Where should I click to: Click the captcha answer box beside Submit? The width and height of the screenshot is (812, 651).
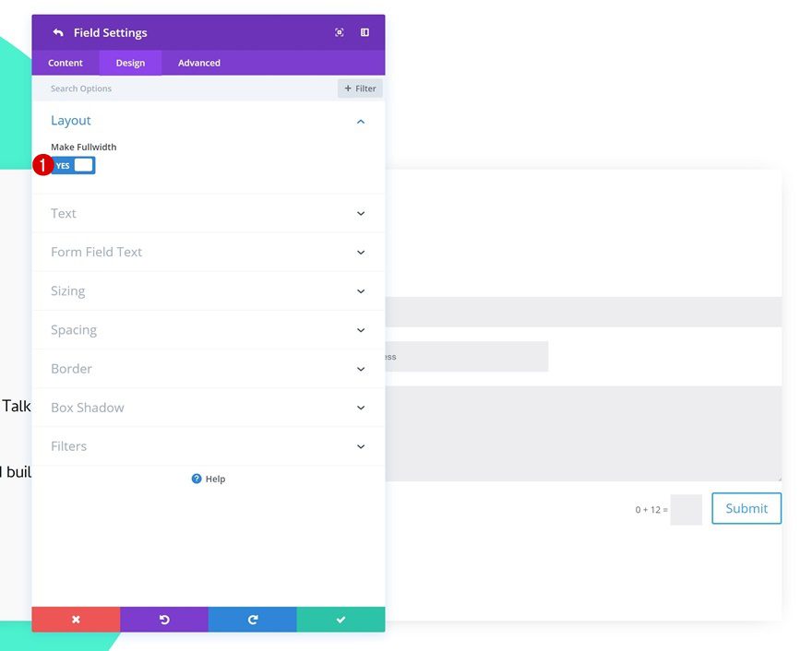click(x=687, y=508)
